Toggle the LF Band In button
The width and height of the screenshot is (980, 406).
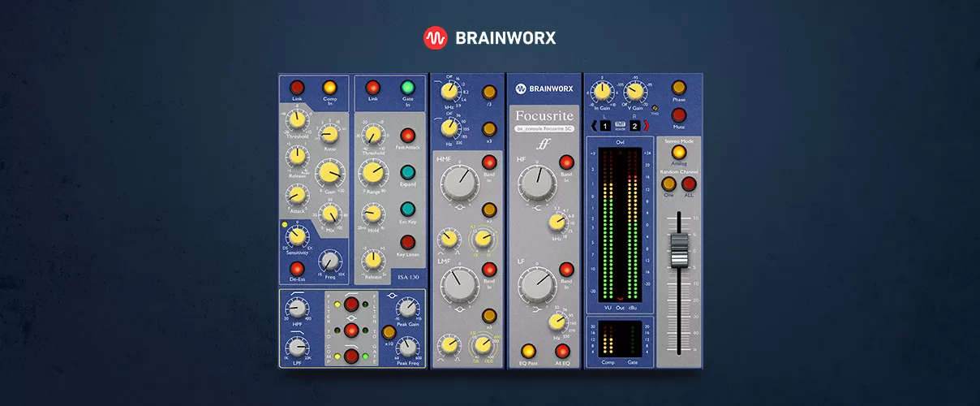click(x=565, y=269)
